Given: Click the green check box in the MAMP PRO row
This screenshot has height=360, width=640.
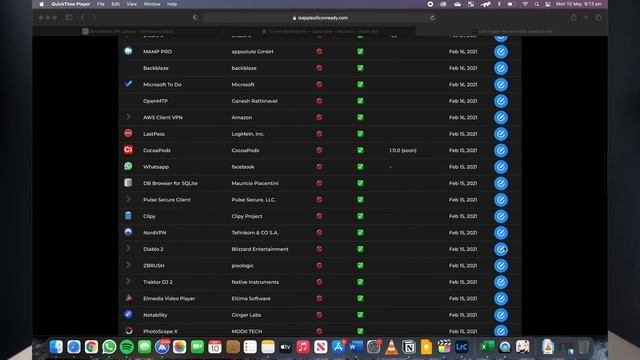Looking at the screenshot, I should click(360, 52).
